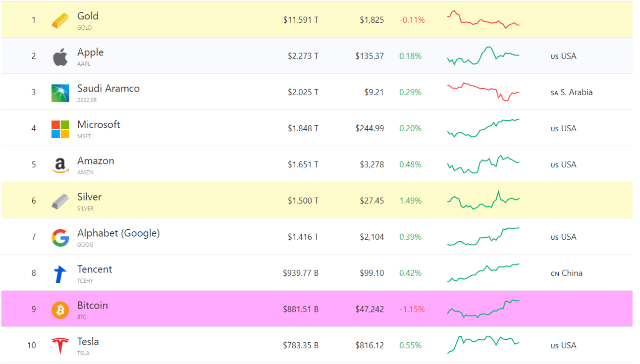The image size is (640, 364).
Task: Click the Saudi Aramco logo
Action: tap(60, 93)
